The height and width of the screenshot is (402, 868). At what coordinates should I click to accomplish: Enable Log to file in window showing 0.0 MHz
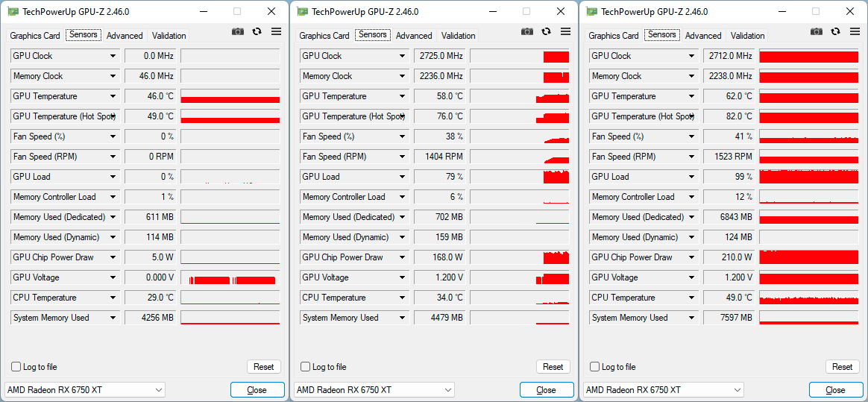pyautogui.click(x=16, y=367)
